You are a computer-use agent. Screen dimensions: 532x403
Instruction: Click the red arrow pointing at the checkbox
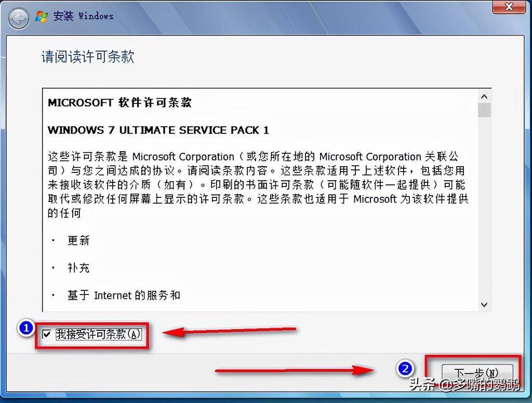[229, 331]
